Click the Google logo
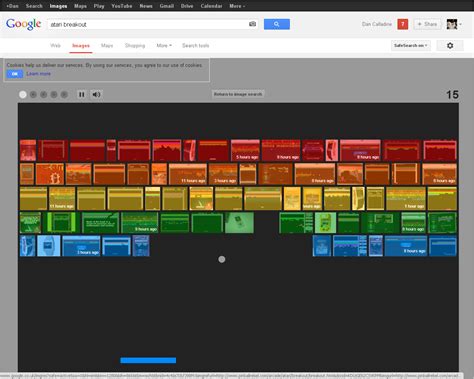Image resolution: width=474 pixels, height=379 pixels. [x=23, y=24]
